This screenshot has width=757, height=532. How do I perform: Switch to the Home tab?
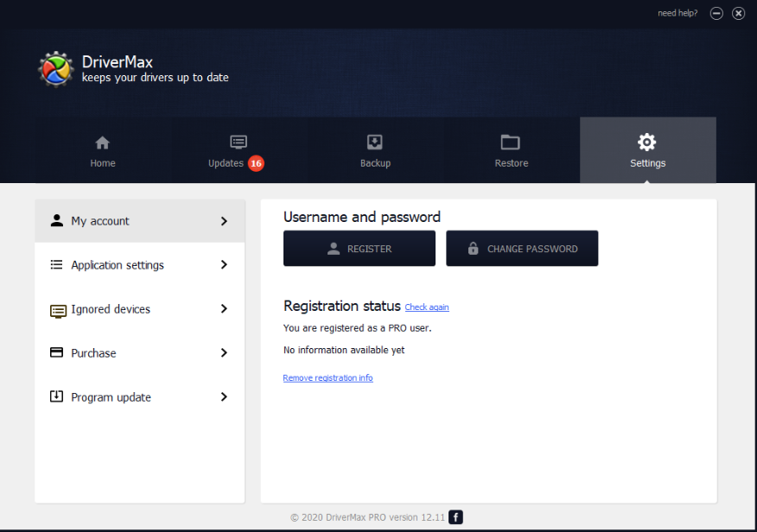(103, 150)
